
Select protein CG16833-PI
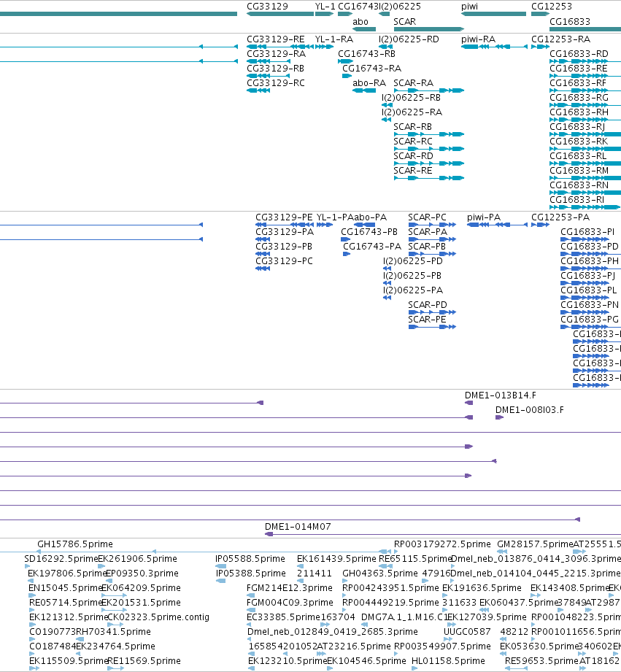[587, 232]
